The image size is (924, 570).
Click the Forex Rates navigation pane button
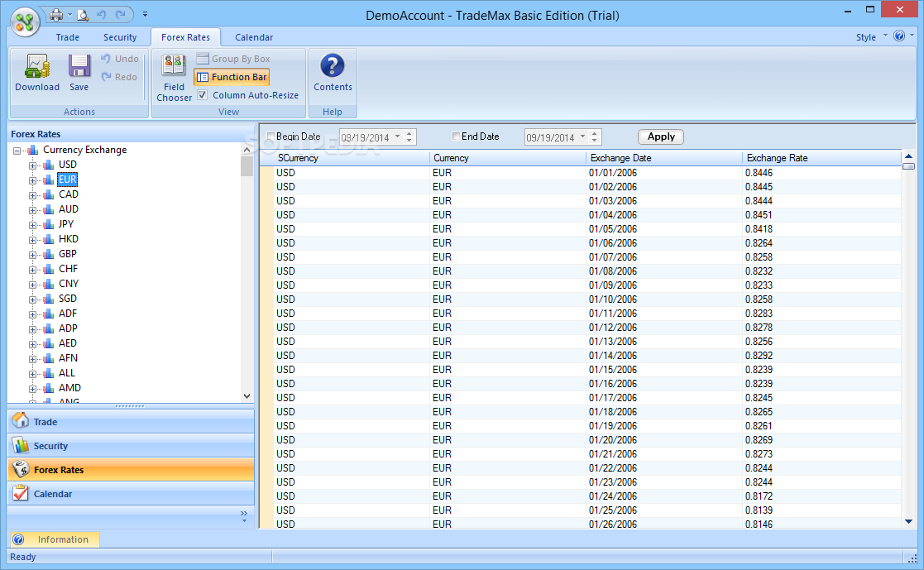coord(131,470)
